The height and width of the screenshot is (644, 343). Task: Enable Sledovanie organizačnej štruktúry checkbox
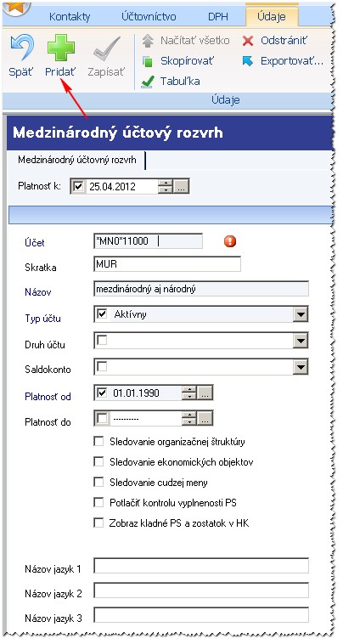point(98,442)
